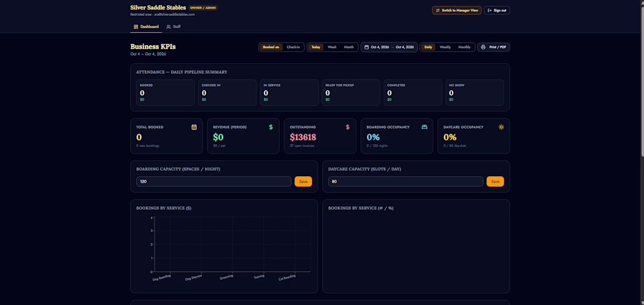This screenshot has height=305, width=644.
Task: Click the Daycare Occupancy sun icon
Action: point(501,127)
